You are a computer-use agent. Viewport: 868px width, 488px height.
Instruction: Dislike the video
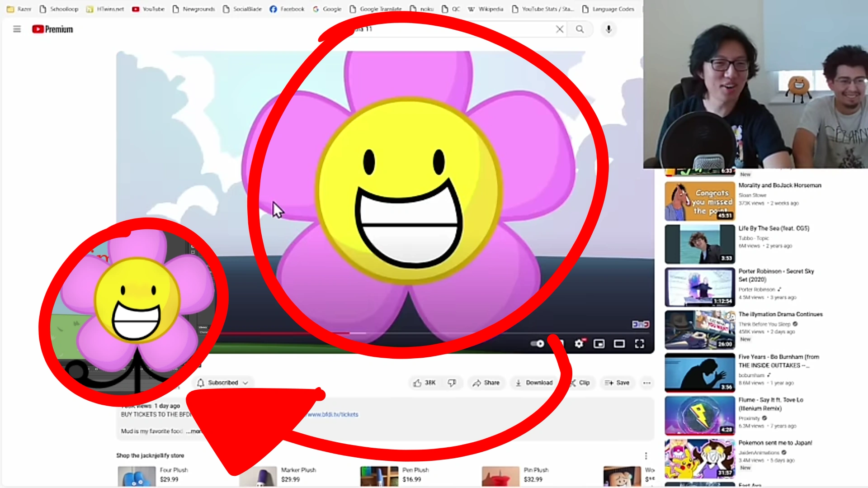pyautogui.click(x=453, y=383)
